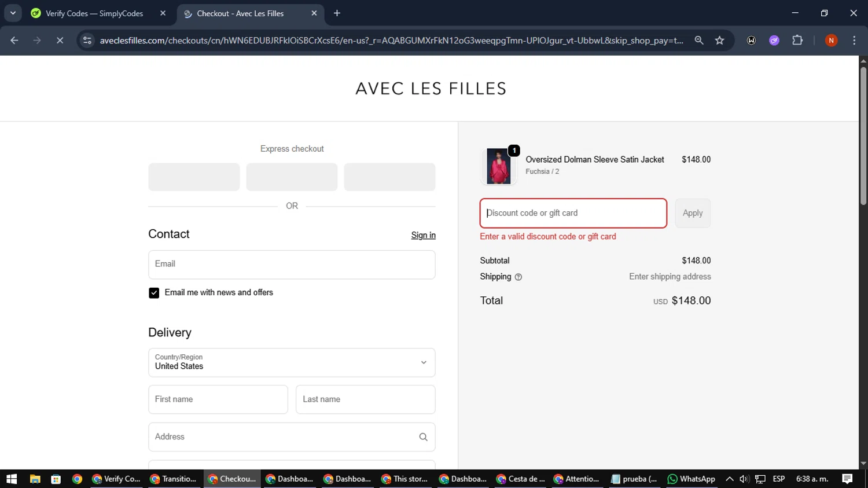Click the Oversized Dolman Sleeve Satin Jacket text
This screenshot has width=868, height=488.
[x=595, y=159]
